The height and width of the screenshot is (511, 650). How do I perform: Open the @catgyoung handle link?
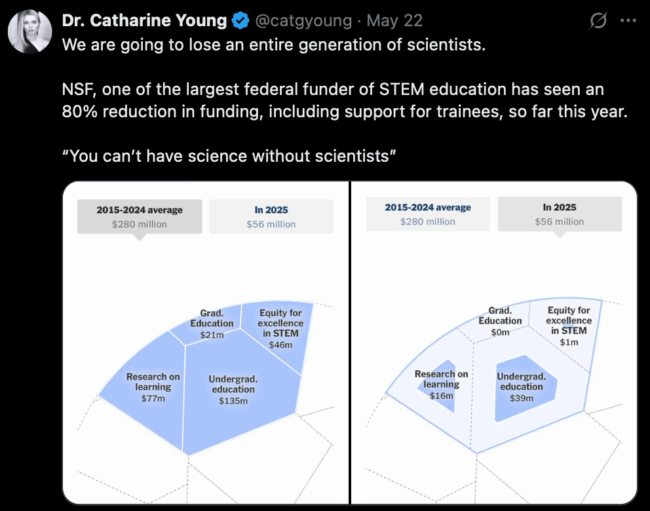coord(303,20)
